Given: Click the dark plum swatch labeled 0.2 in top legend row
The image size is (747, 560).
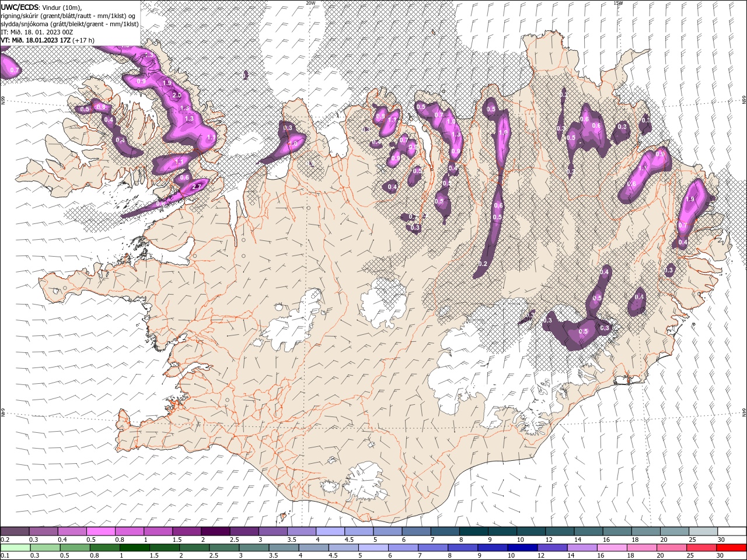Looking at the screenshot, I should [x=15, y=531].
